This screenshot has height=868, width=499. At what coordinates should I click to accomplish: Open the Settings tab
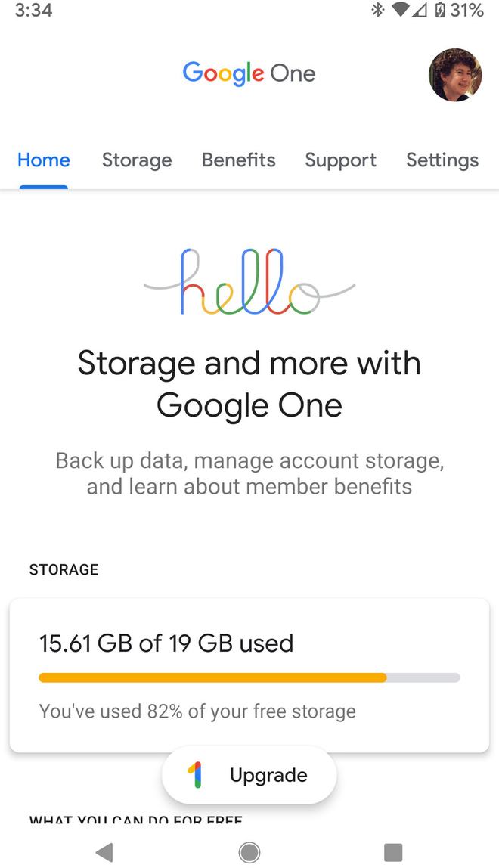click(442, 160)
